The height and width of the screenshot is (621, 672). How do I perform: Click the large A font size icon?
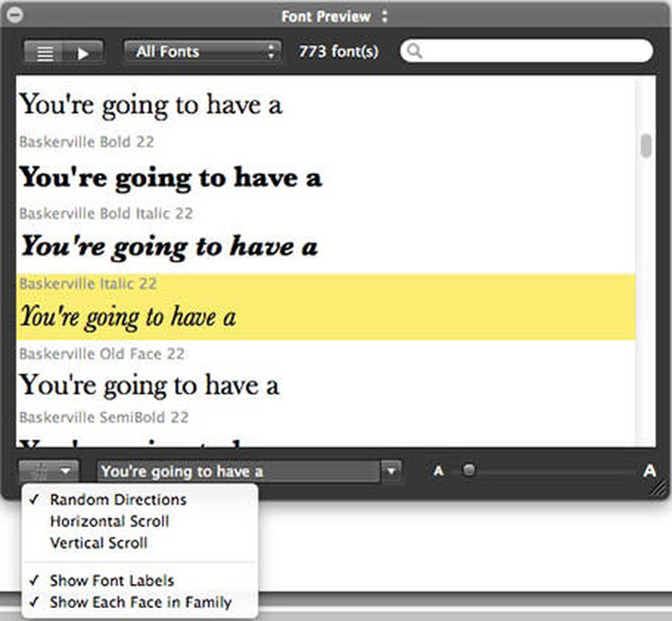click(650, 470)
